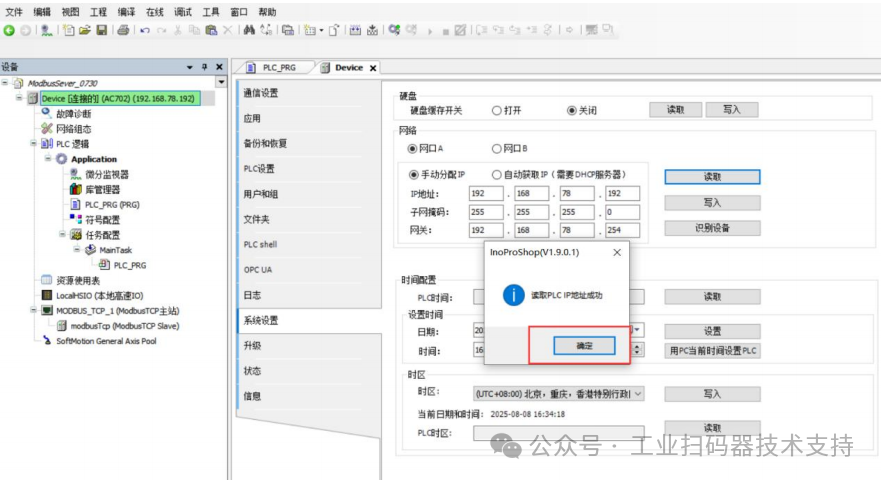Close the 设备 panel with its X
881x480 pixels.
(x=219, y=67)
